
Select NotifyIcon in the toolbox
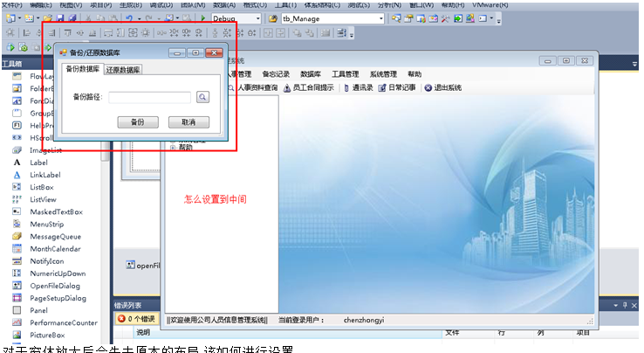click(47, 261)
